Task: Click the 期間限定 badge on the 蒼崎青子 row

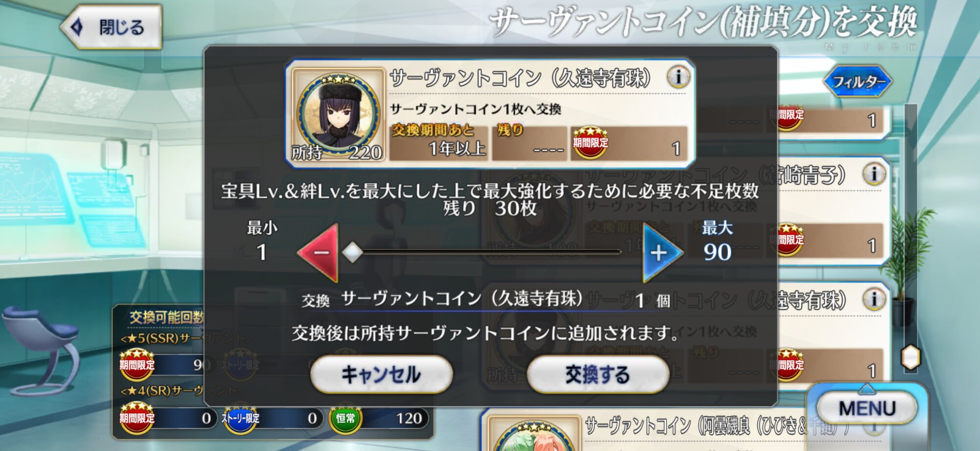Action: tap(787, 240)
